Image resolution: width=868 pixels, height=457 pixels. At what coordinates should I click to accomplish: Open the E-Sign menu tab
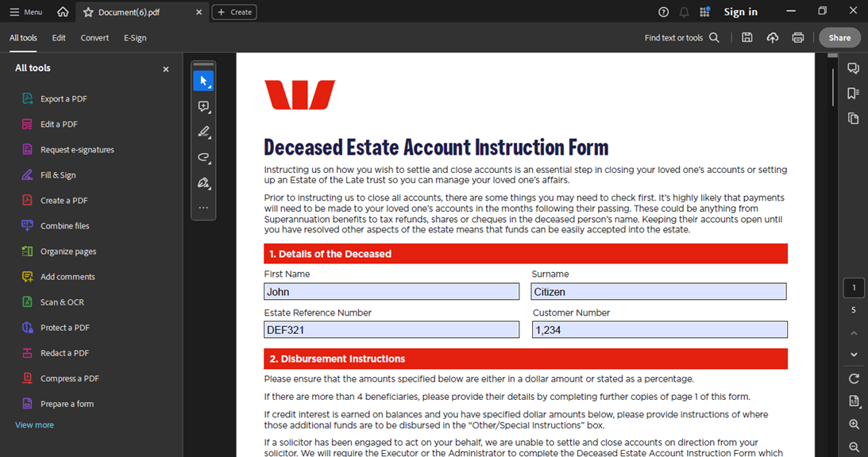point(135,38)
